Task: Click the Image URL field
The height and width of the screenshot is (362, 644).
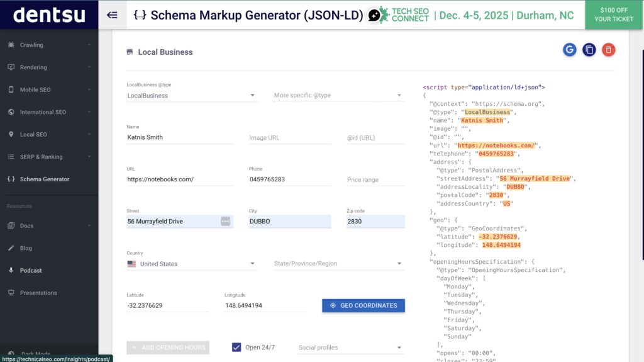Action: coord(290,138)
